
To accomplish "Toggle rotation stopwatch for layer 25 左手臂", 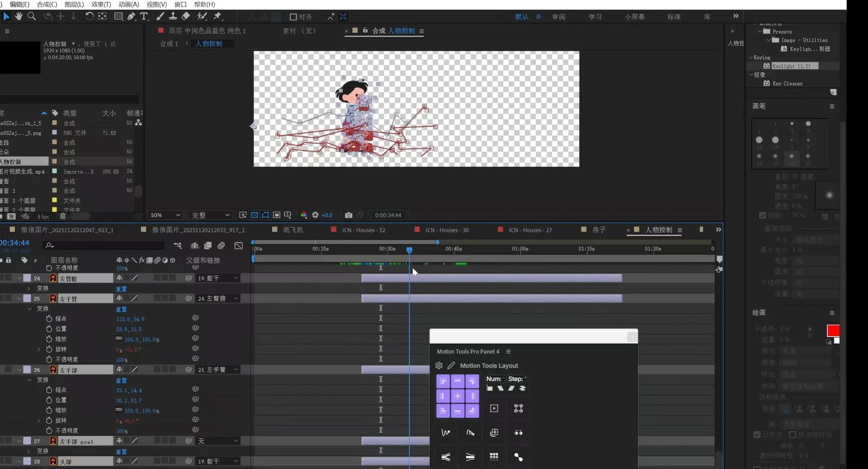I will click(49, 349).
